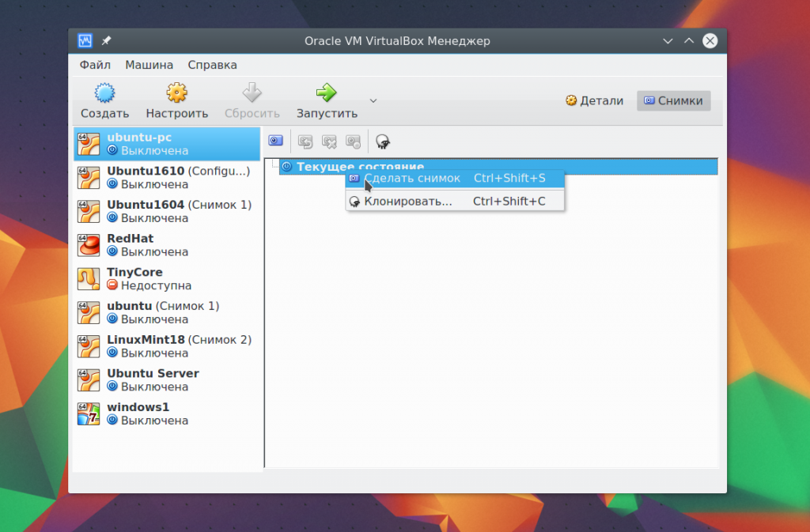Viewport: 810px width, 532px height.
Task: Click the delete snapshot toolbar icon
Action: click(329, 141)
